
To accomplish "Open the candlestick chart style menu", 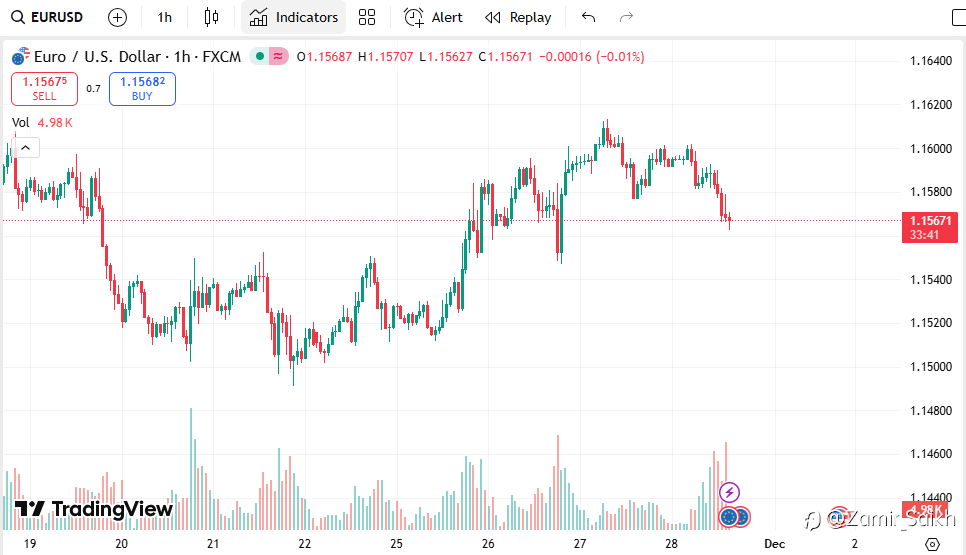I will coord(210,17).
